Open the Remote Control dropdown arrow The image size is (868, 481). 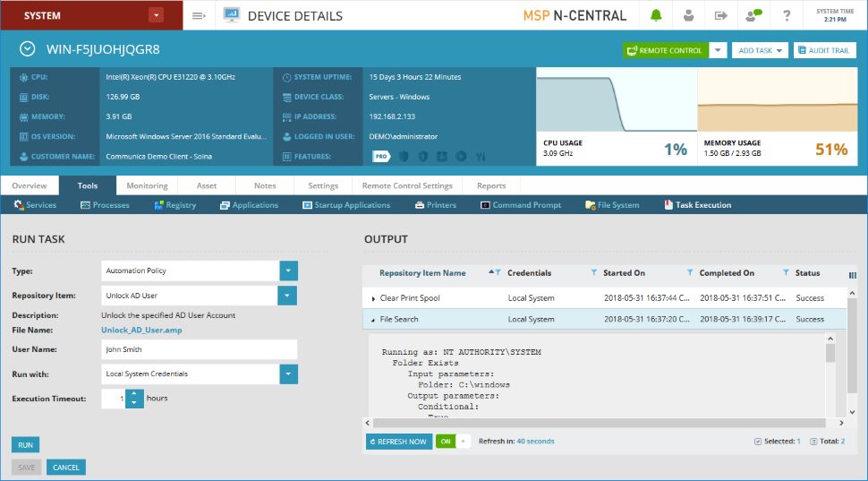click(718, 50)
